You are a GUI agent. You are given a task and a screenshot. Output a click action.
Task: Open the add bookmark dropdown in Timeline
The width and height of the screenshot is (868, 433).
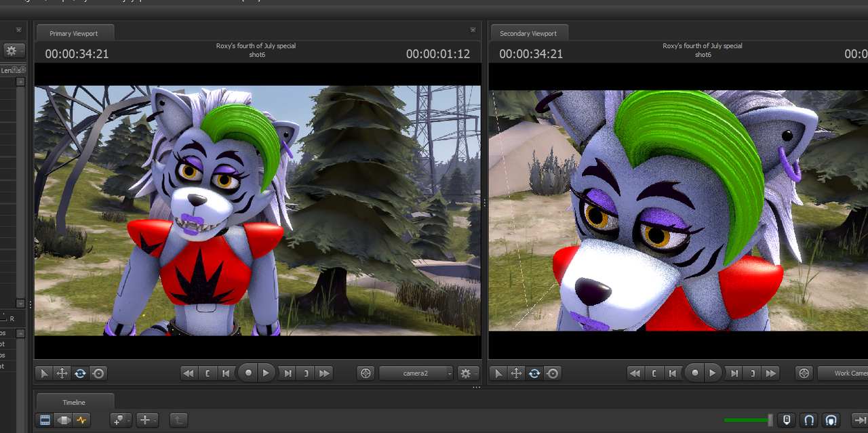[x=121, y=420]
